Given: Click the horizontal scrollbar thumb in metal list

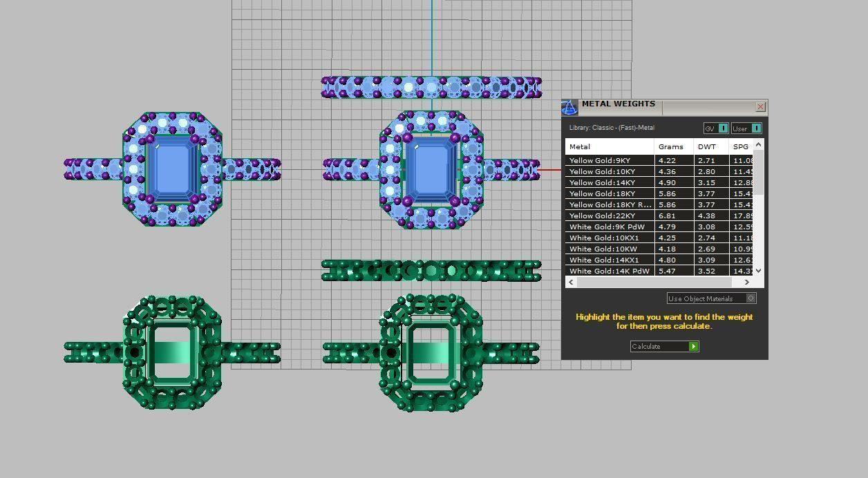Looking at the screenshot, I should point(654,282).
